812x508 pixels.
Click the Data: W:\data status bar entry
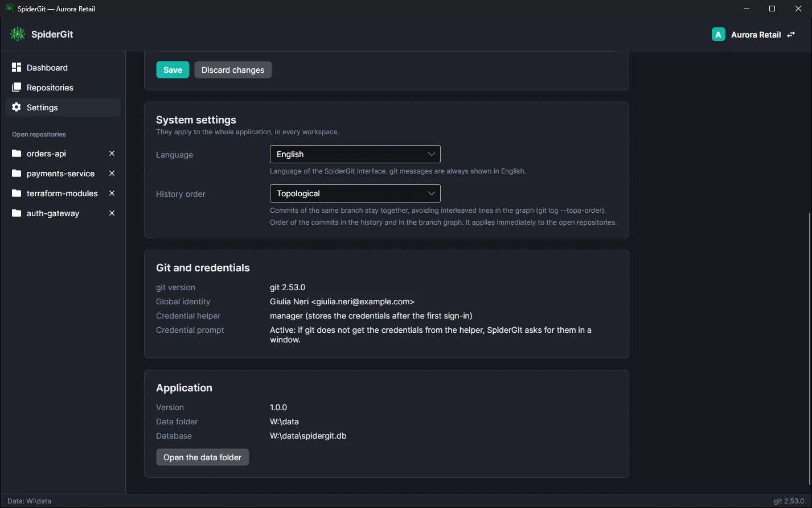(x=29, y=501)
